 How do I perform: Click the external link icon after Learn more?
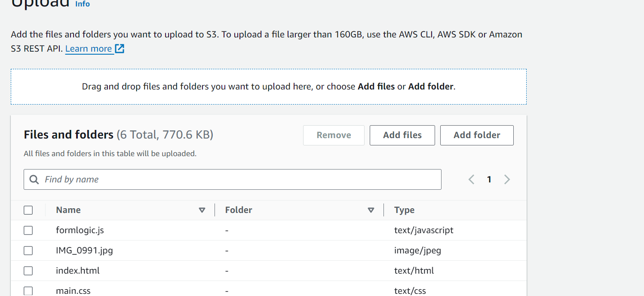pyautogui.click(x=120, y=49)
